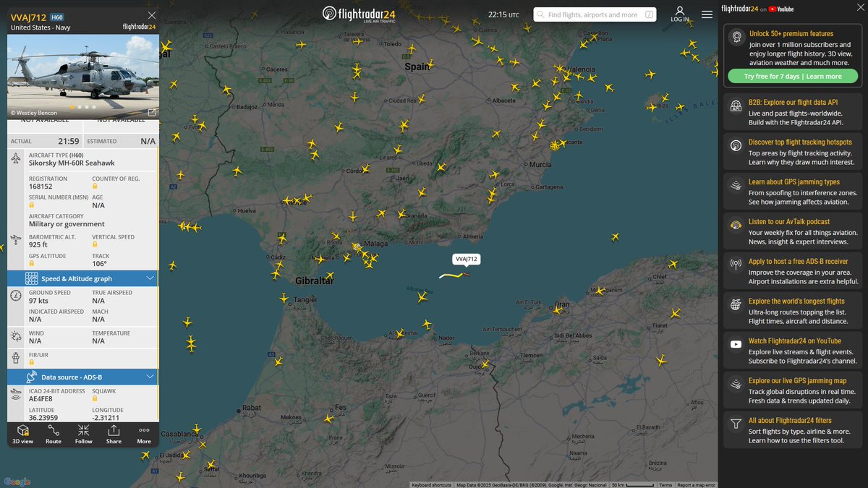This screenshot has width=868, height=488.
Task: Click the locked GPS Altitude padlock
Action: coord(32,264)
